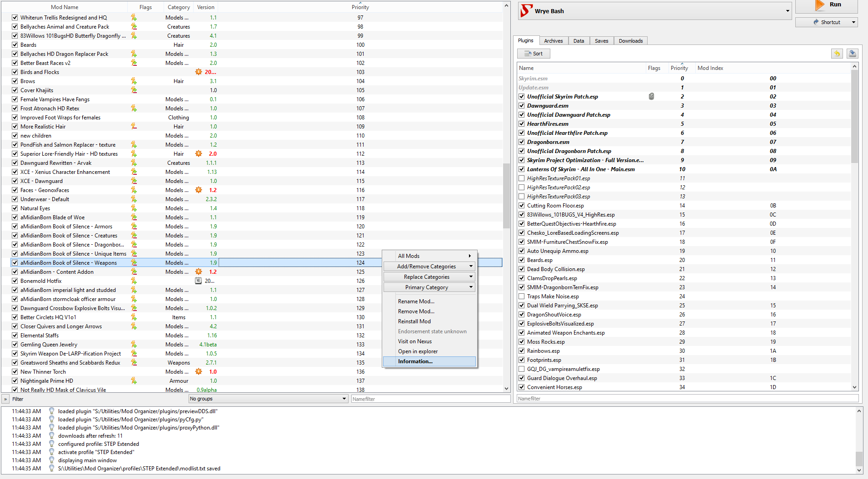This screenshot has height=479, width=868.
Task: Click the calendar version icon on Bonemold Hotfix
Action: [x=199, y=281]
